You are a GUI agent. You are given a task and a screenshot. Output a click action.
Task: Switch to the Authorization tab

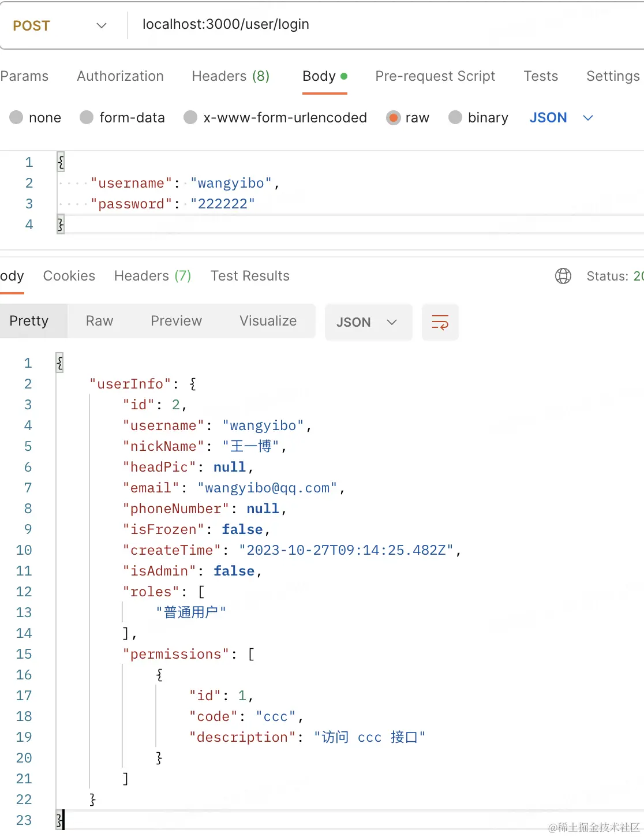click(x=120, y=76)
